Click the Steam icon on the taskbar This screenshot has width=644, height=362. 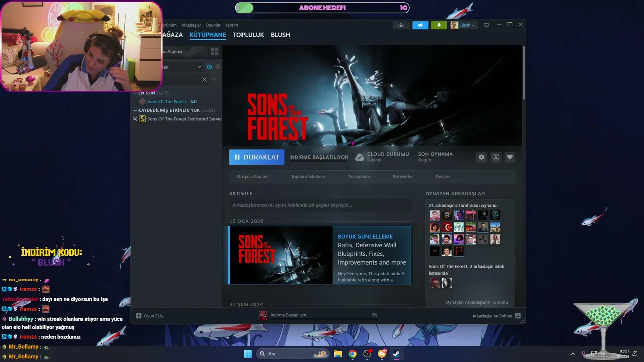pos(396,354)
